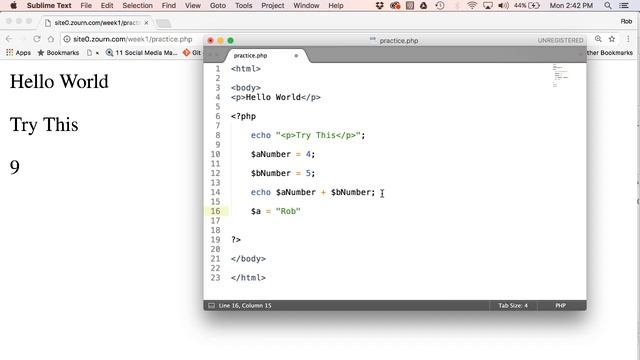This screenshot has width=640, height=360.
Task: Open the Selection menu
Action: click(x=138, y=5)
